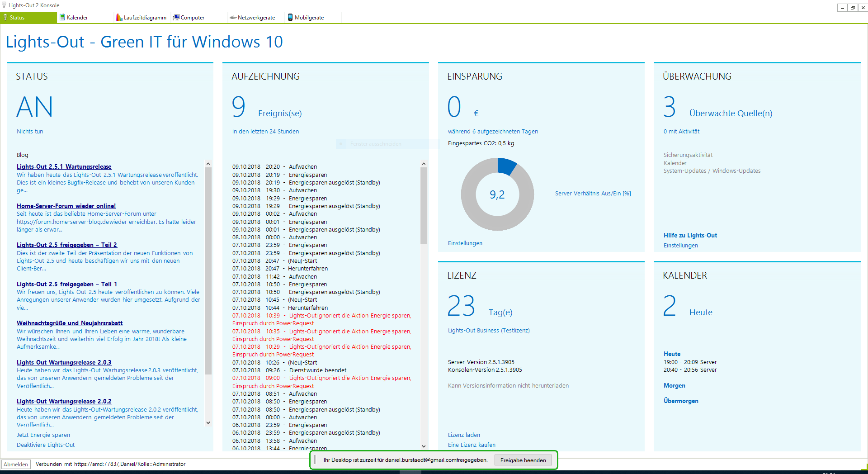Screen dimensions: 868x474
Task: Click 'während 6 aufgezeichneten Tagen' text
Action: (x=493, y=131)
